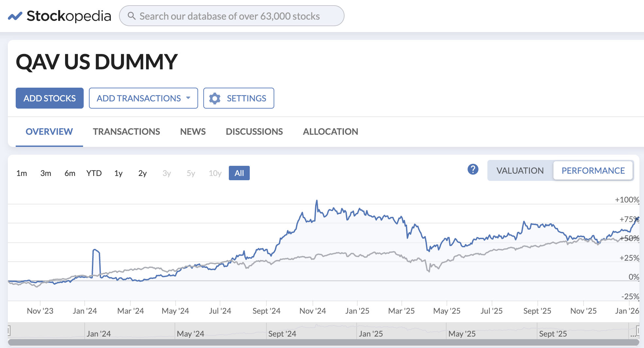644x348 pixels.
Task: Open the chart help question mark
Action: point(472,170)
